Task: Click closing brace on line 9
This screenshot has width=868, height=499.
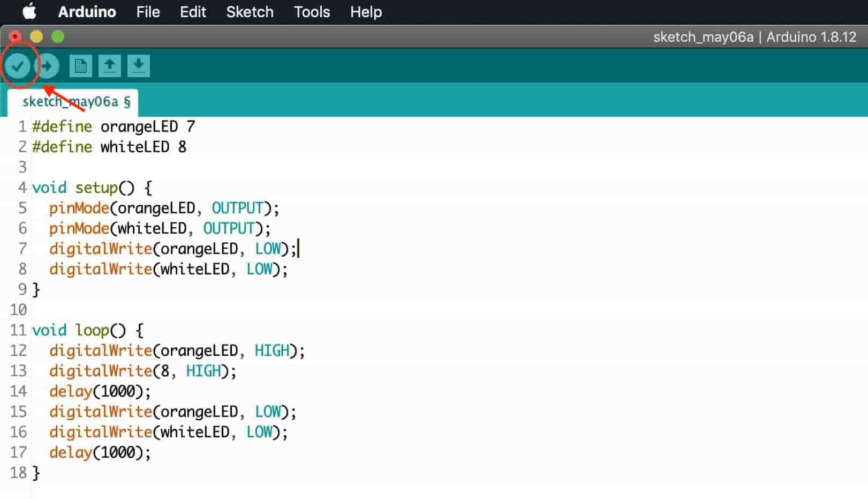Action: click(x=36, y=289)
